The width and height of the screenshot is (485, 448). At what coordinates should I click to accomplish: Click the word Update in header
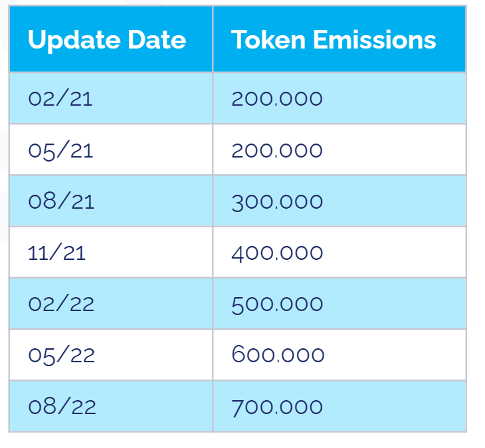[74, 41]
